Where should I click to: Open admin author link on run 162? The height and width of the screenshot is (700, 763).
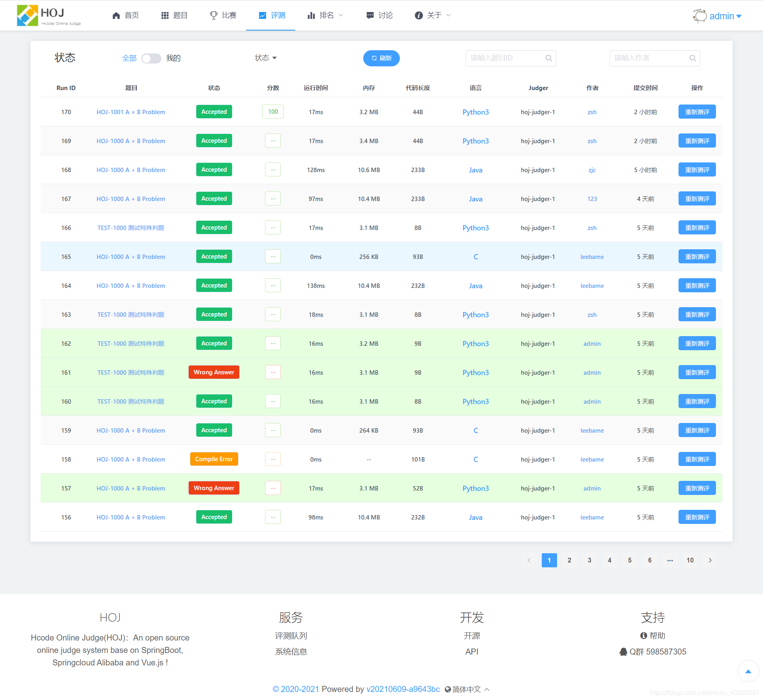592,344
